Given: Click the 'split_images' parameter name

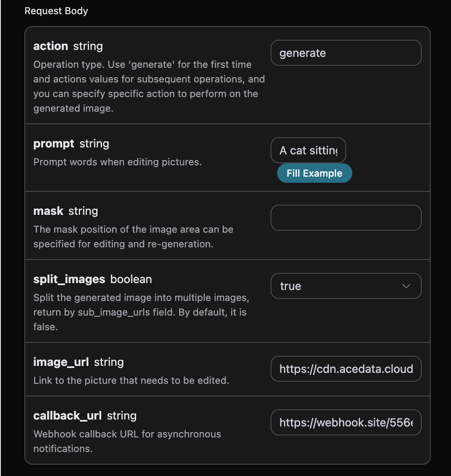Looking at the screenshot, I should pyautogui.click(x=69, y=279).
